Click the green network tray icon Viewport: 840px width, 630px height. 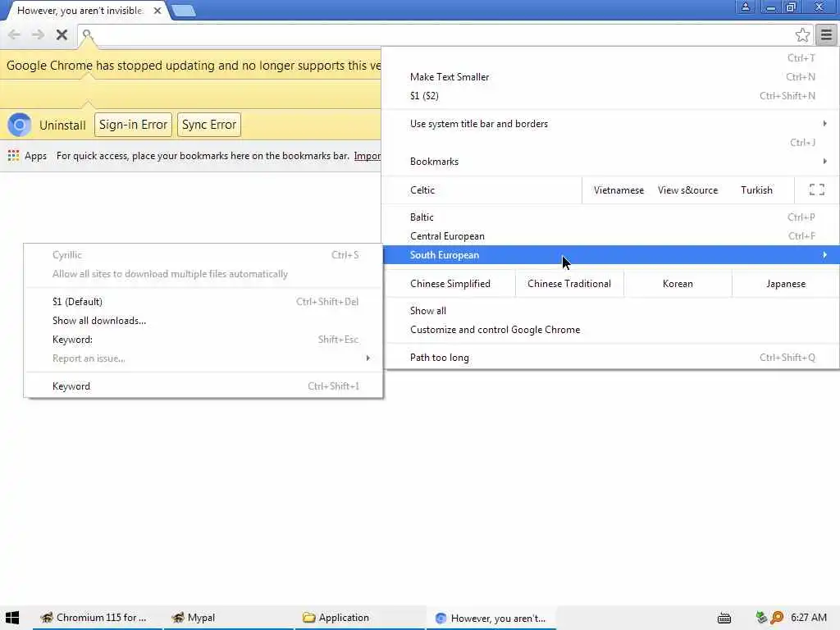pos(760,618)
